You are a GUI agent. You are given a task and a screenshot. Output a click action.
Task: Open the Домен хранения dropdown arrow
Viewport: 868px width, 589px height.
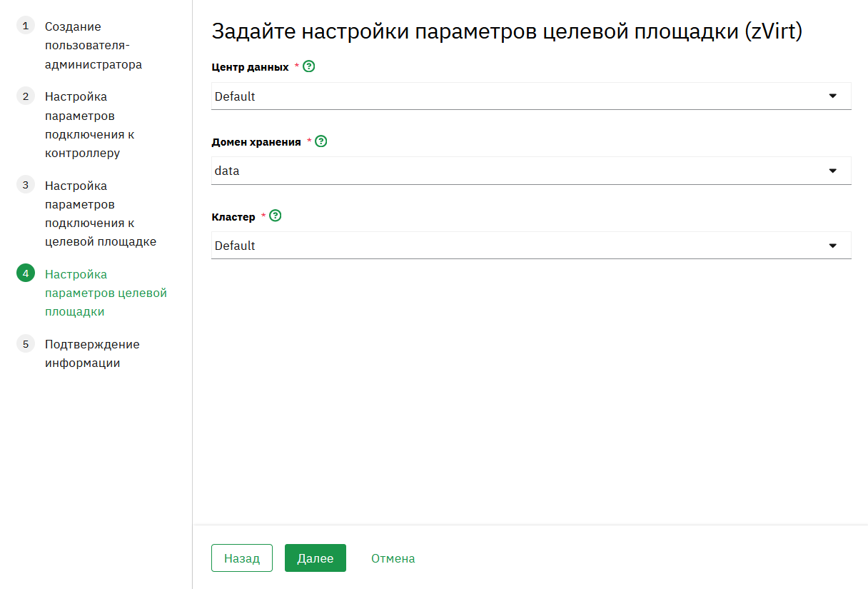point(832,171)
